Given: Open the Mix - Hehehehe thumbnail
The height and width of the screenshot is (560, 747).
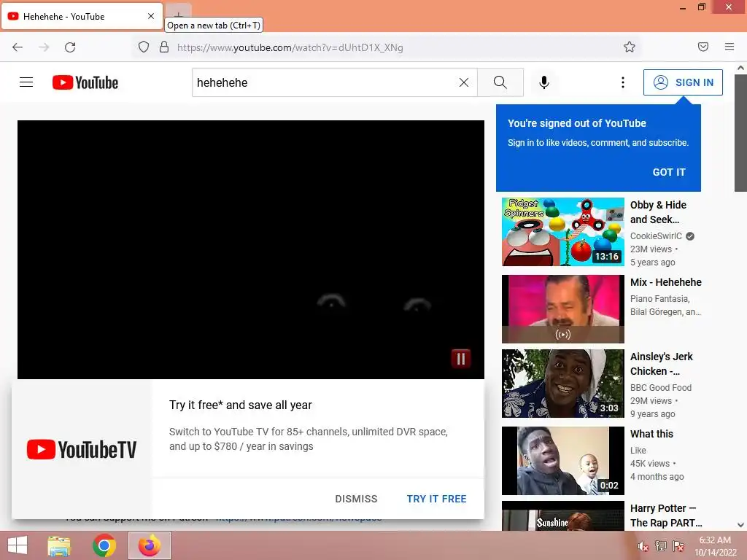Looking at the screenshot, I should (x=563, y=309).
